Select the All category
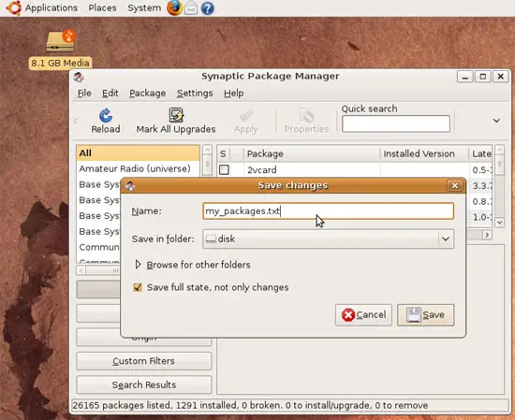 [x=138, y=152]
